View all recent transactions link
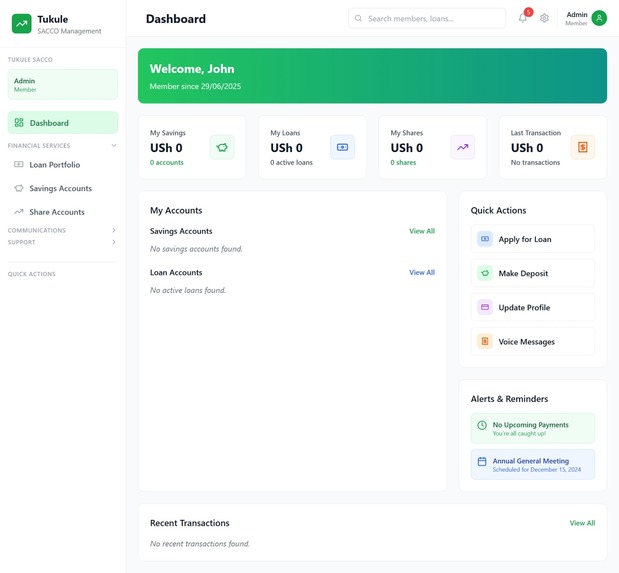 (582, 523)
